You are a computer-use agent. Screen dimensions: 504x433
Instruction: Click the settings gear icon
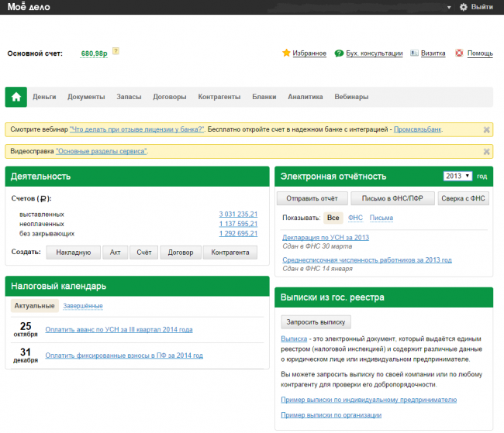(463, 7)
